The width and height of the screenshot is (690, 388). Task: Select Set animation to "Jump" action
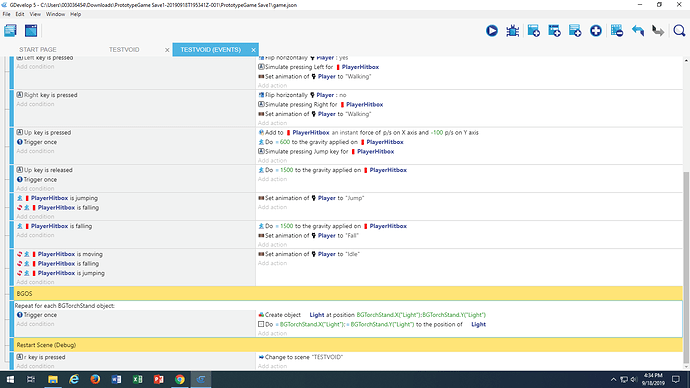pyautogui.click(x=311, y=198)
